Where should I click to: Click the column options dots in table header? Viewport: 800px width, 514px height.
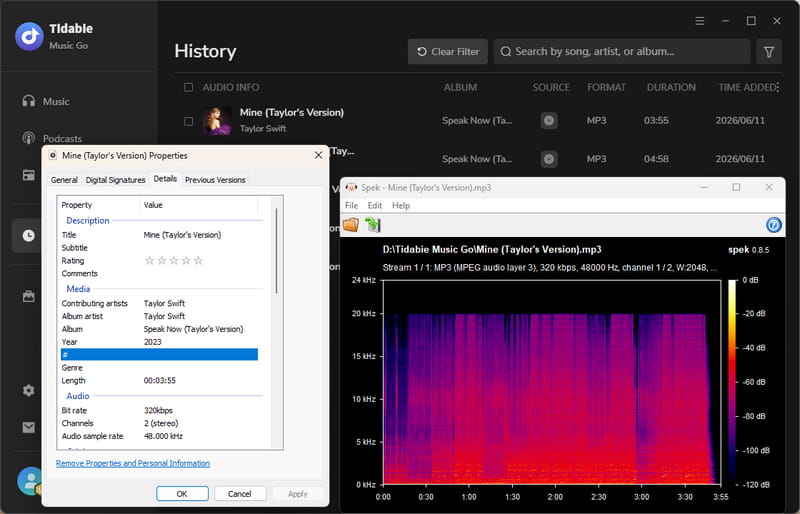[x=778, y=87]
